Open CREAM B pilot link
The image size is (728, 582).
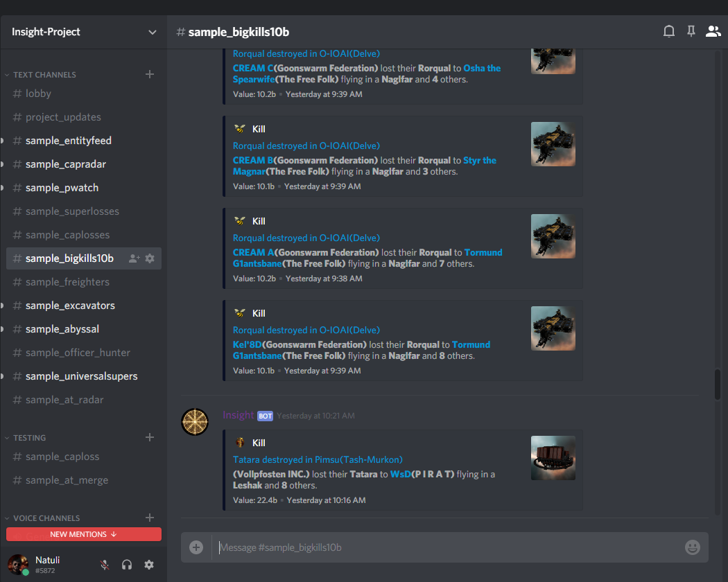point(253,160)
